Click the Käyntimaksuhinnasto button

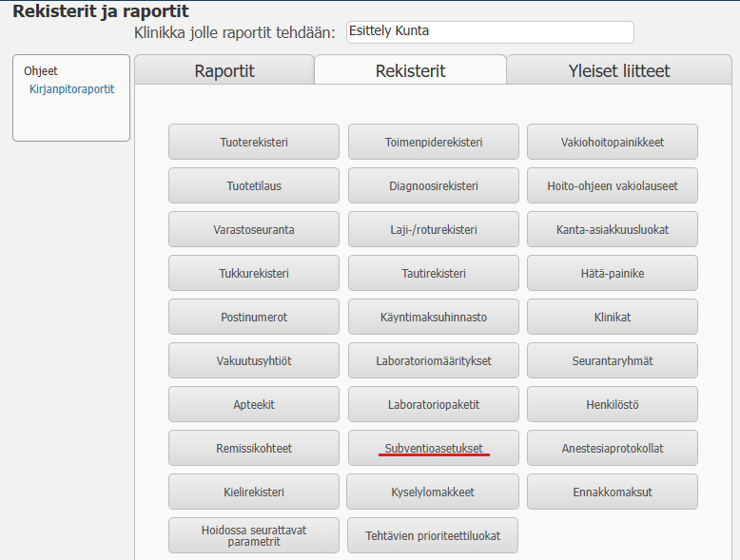point(433,317)
